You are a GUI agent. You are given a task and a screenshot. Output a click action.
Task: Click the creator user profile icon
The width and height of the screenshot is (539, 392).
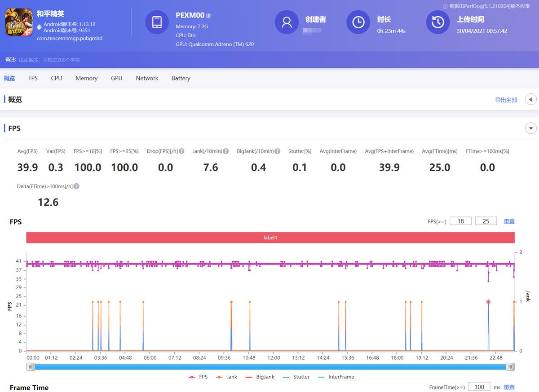click(287, 22)
